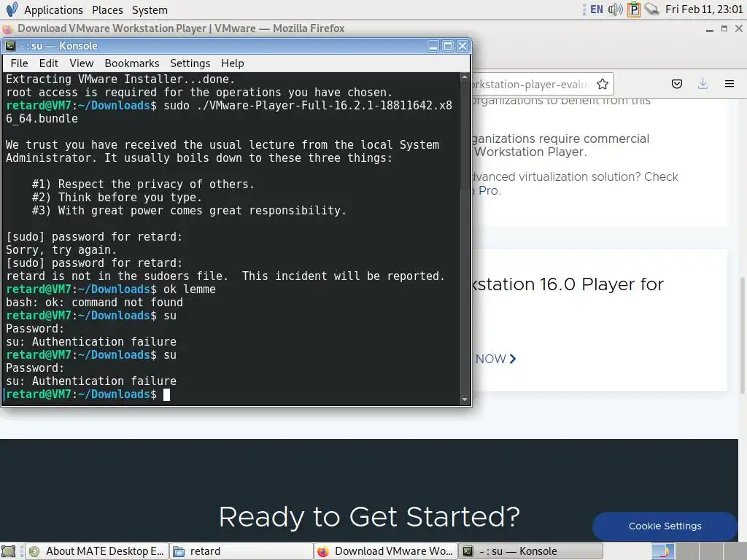Click the EN keyboard layout indicator
747x560 pixels.
(x=597, y=9)
